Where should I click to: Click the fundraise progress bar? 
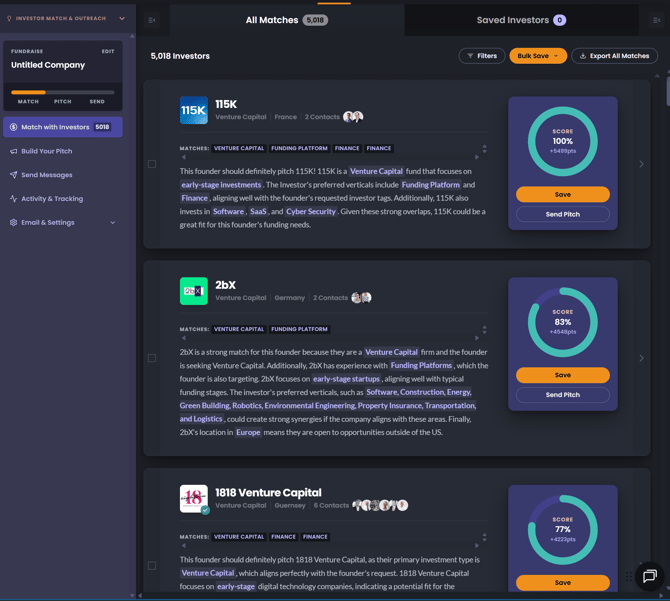tap(62, 92)
